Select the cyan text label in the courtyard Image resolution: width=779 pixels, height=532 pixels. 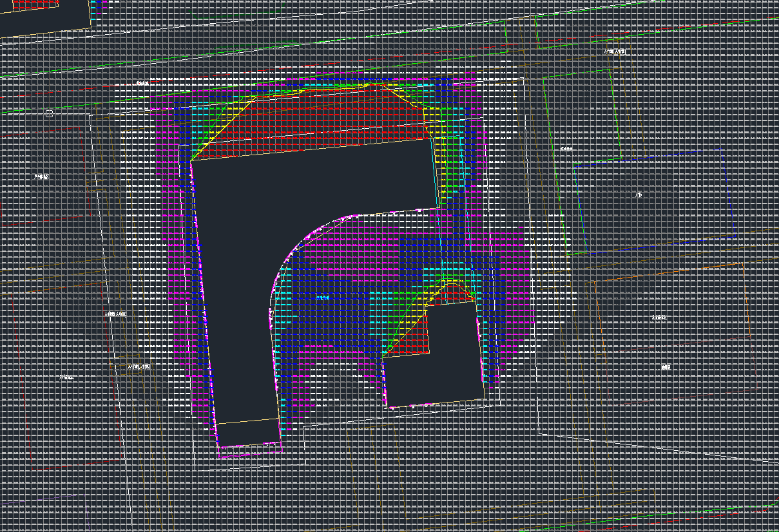[324, 298]
